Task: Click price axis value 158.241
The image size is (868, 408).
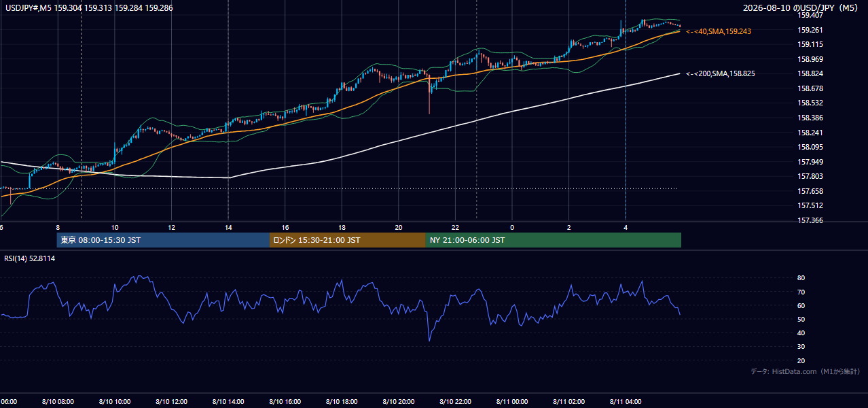Action: click(x=810, y=133)
